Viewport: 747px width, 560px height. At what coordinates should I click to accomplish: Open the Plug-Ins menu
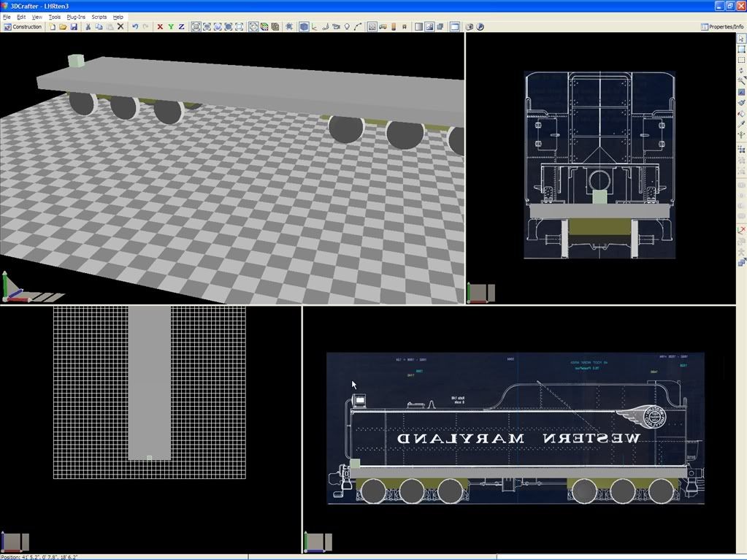click(x=76, y=17)
